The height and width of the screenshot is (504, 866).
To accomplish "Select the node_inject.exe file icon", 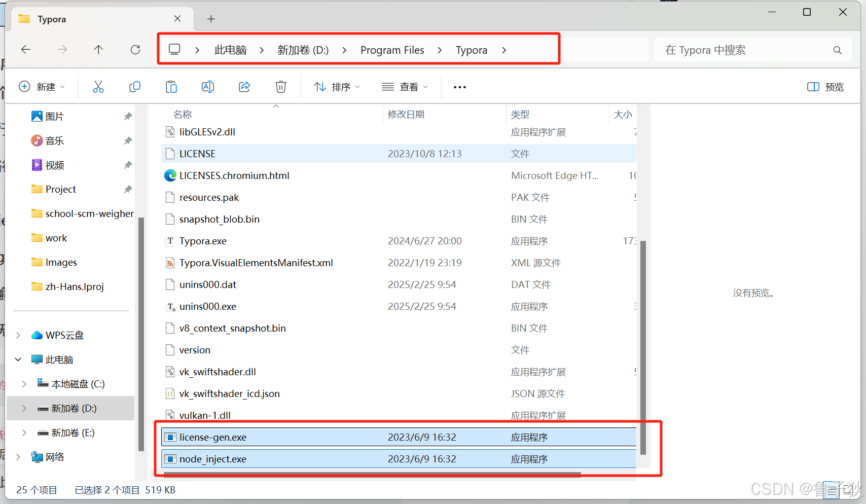I will click(170, 459).
